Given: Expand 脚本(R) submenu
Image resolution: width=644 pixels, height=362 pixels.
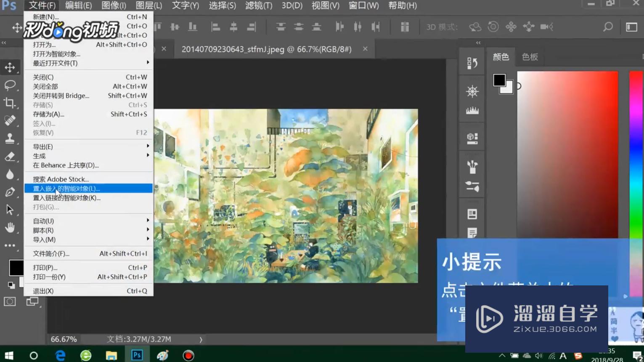Looking at the screenshot, I should pyautogui.click(x=88, y=230).
